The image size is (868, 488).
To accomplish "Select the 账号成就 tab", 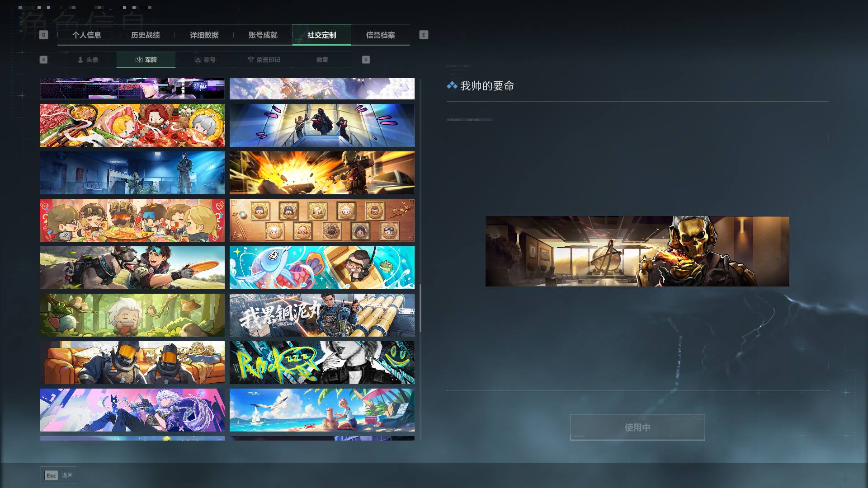I will pyautogui.click(x=263, y=35).
